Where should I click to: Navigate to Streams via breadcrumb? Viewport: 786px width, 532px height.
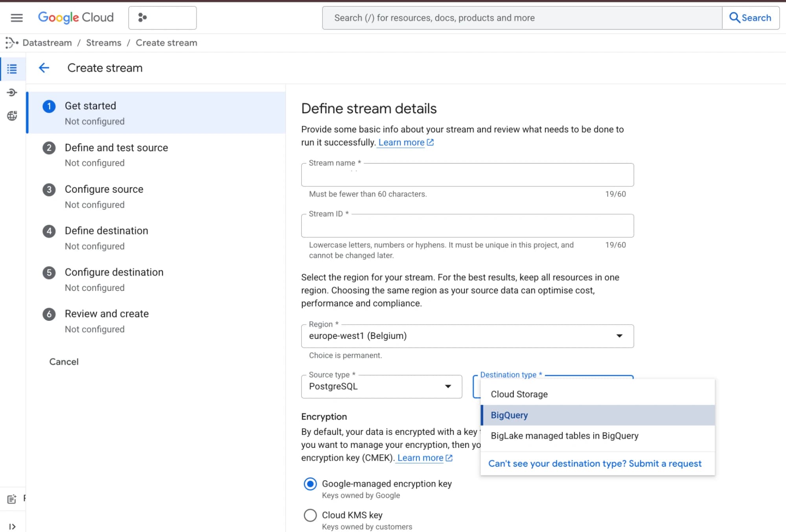coord(103,42)
